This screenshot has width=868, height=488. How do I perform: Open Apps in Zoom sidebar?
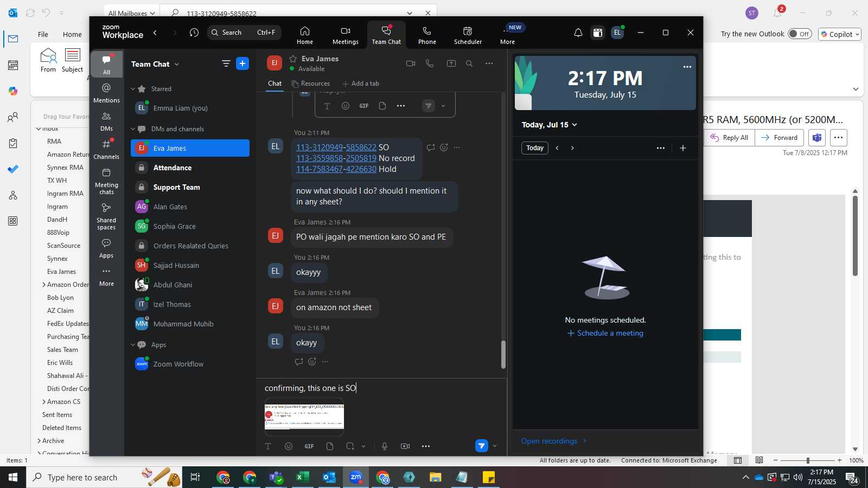[x=106, y=248]
